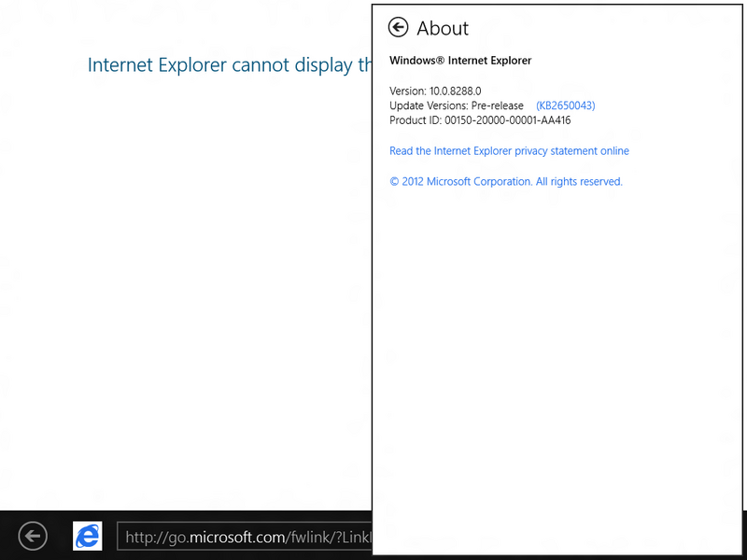Select the Product ID 00150-20000-00001-AA416 text
Screen dimensions: 747x560
480,120
